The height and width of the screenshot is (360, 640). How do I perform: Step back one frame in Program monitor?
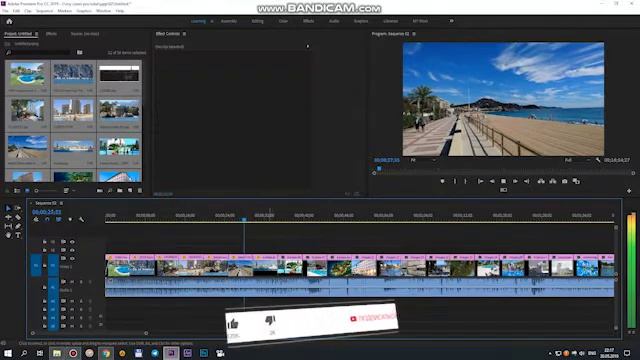click(492, 181)
